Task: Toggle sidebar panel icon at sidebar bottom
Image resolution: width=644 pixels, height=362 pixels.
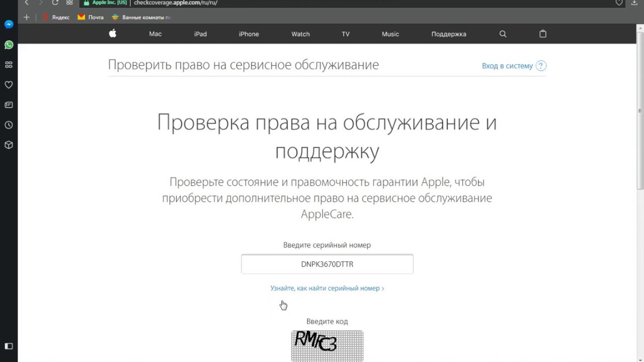Action: (x=9, y=346)
